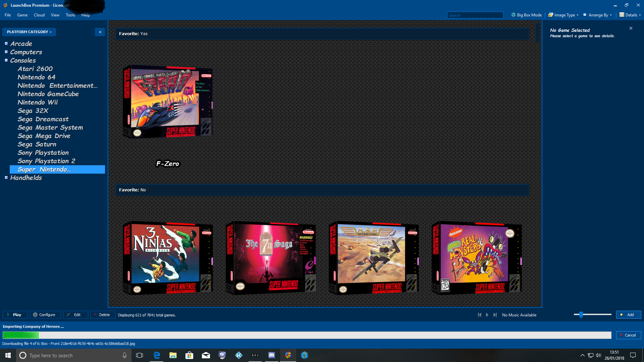This screenshot has height=362, width=644.
Task: Click the Search input field
Action: tap(475, 15)
